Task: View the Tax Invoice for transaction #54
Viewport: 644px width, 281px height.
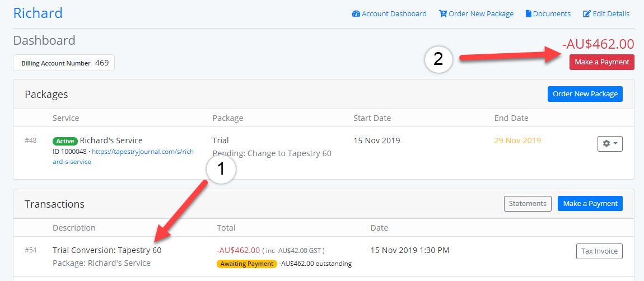Action: point(599,251)
